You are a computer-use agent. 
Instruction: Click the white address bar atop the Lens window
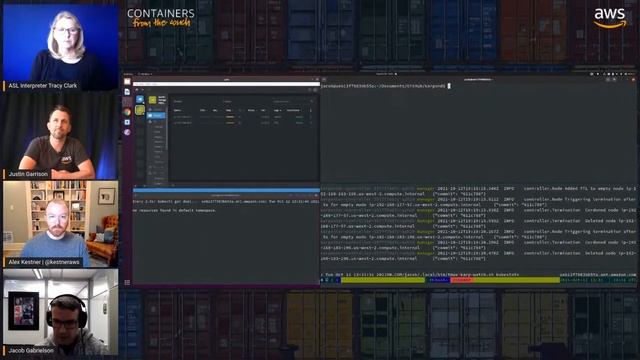pos(227,84)
